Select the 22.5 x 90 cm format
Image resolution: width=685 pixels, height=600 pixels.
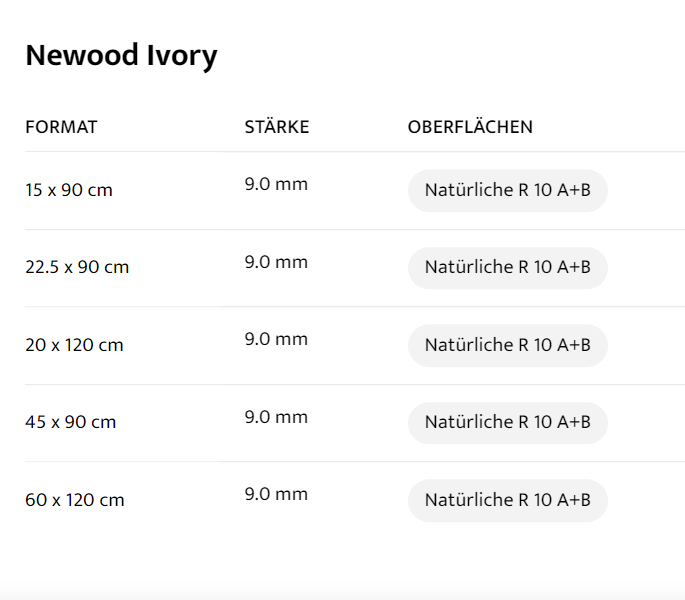(x=77, y=267)
